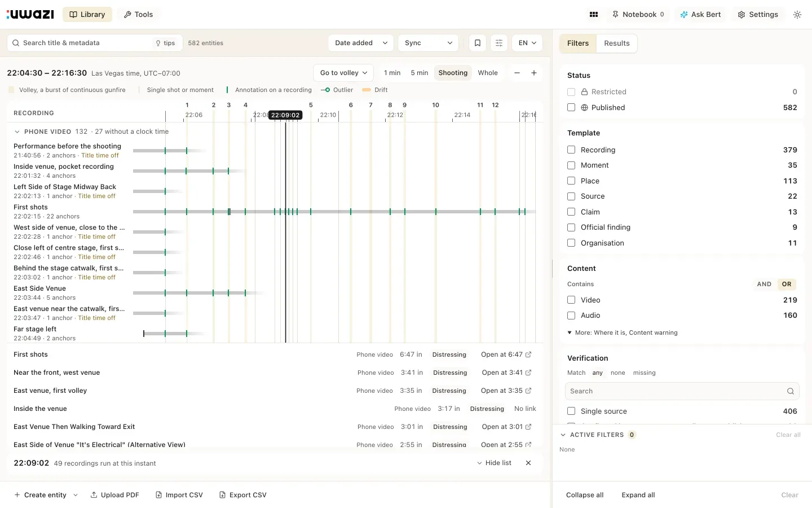Check the Video content checkbox
This screenshot has width=812, height=508.
click(571, 300)
